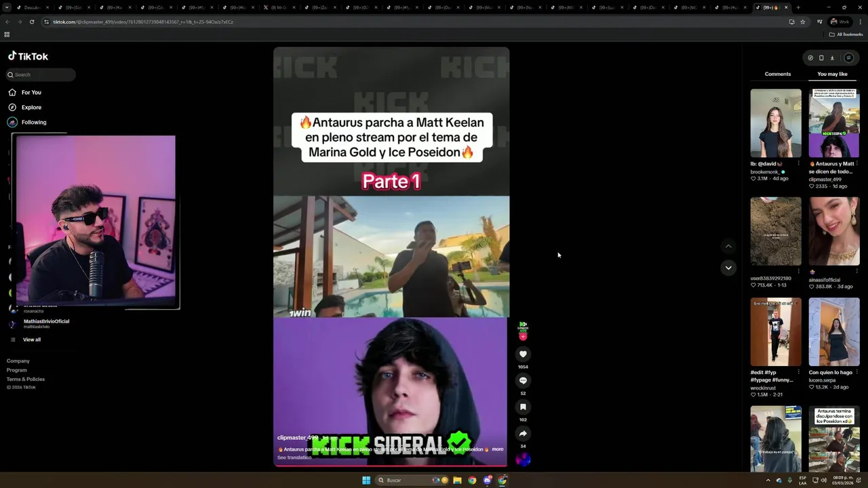The image size is (868, 488).
Task: Open the ainaasifofficial video thumbnail
Action: pos(834,231)
